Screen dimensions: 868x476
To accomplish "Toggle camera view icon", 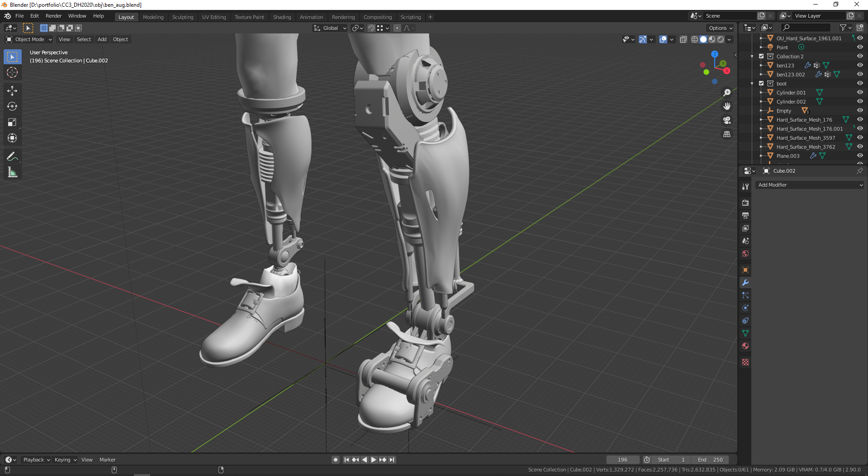I will [727, 120].
